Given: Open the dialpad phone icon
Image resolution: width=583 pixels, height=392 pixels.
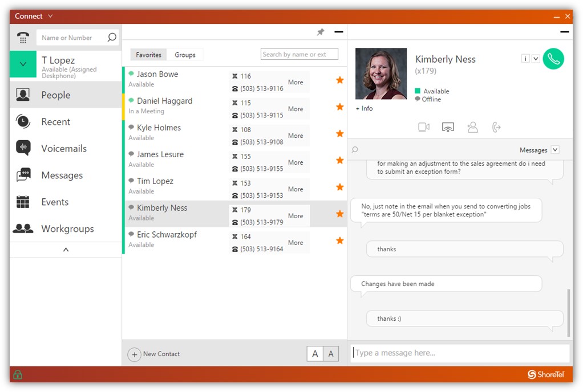Looking at the screenshot, I should click(x=22, y=39).
